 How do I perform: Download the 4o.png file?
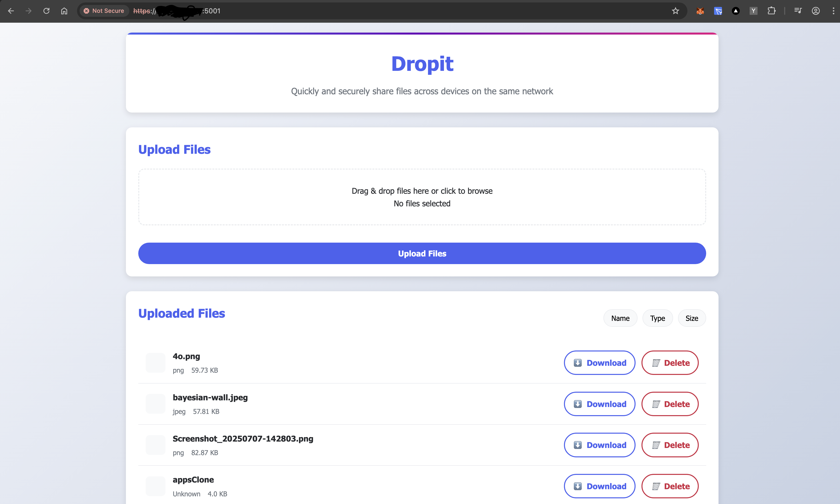coord(600,363)
